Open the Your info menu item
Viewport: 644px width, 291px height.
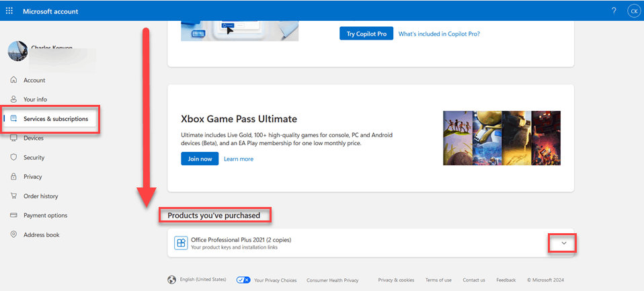click(36, 99)
